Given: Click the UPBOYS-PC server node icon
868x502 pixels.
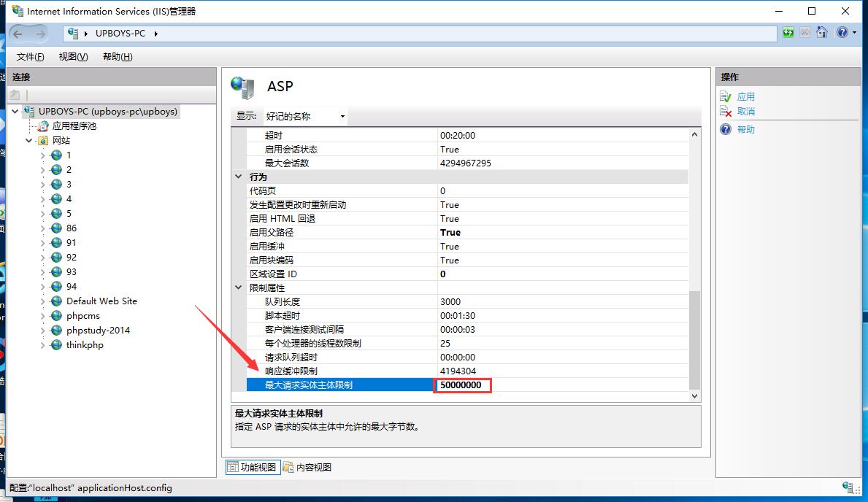Looking at the screenshot, I should [29, 111].
